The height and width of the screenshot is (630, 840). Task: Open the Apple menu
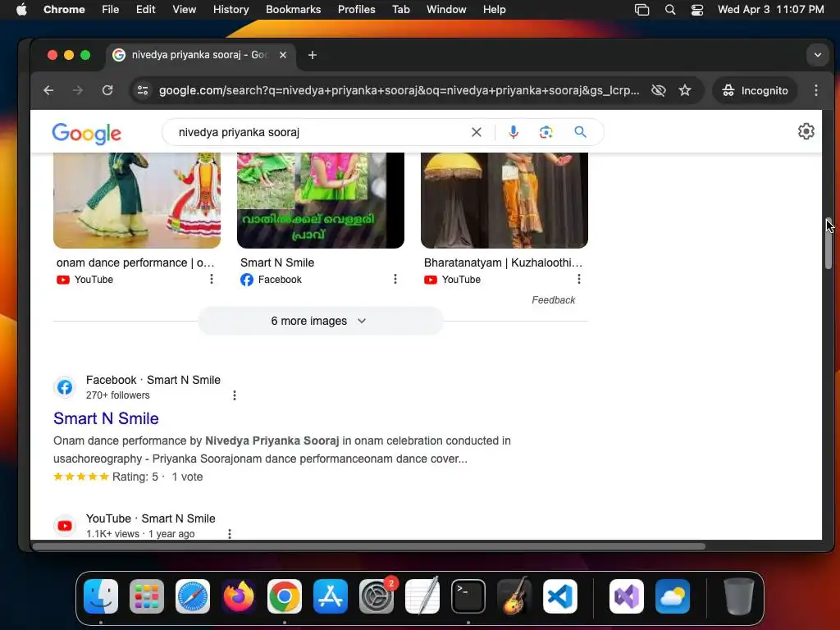[21, 10]
